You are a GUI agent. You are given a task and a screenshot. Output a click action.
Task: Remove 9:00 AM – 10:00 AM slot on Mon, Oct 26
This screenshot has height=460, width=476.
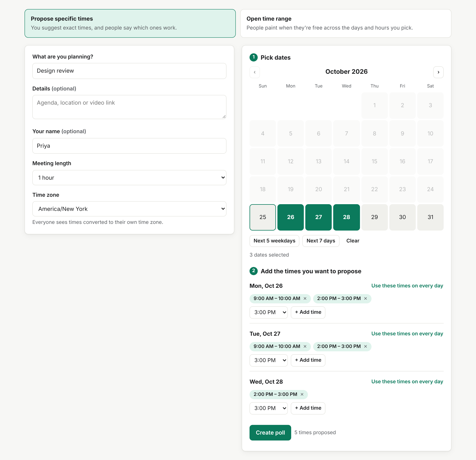click(305, 298)
